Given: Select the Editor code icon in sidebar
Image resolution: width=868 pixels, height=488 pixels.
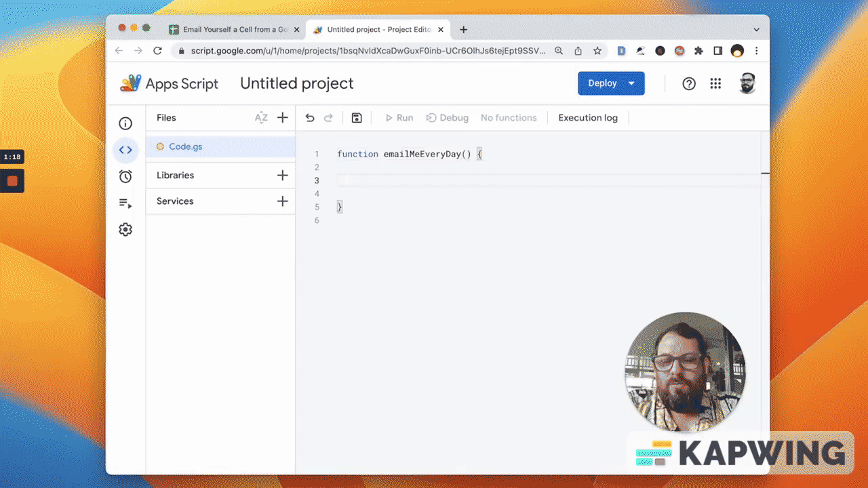Looking at the screenshot, I should (125, 150).
